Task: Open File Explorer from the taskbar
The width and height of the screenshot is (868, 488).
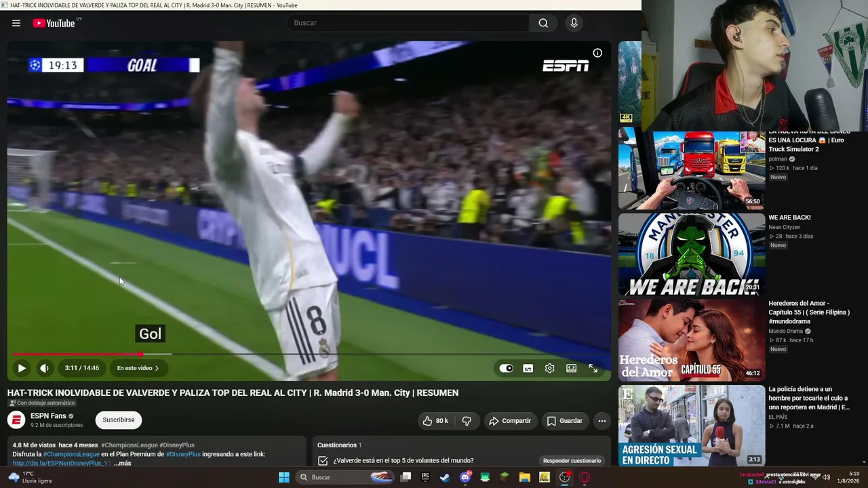Action: pyautogui.click(x=524, y=477)
